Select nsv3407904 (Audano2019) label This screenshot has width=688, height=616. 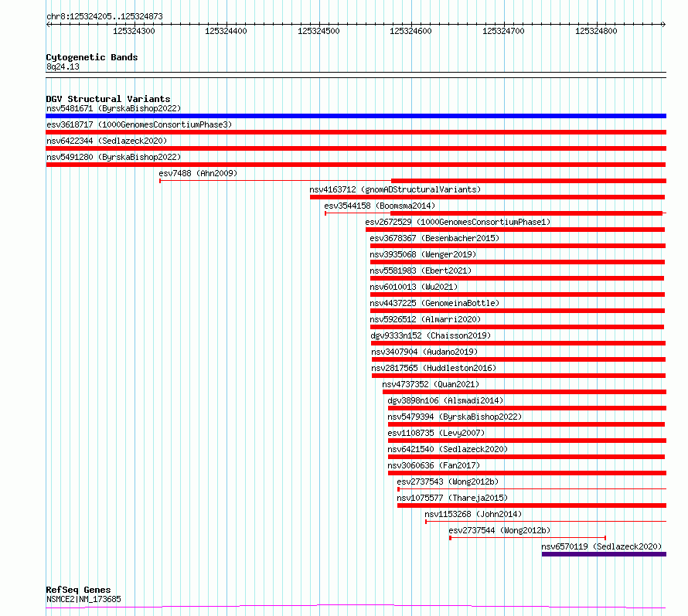point(424,352)
